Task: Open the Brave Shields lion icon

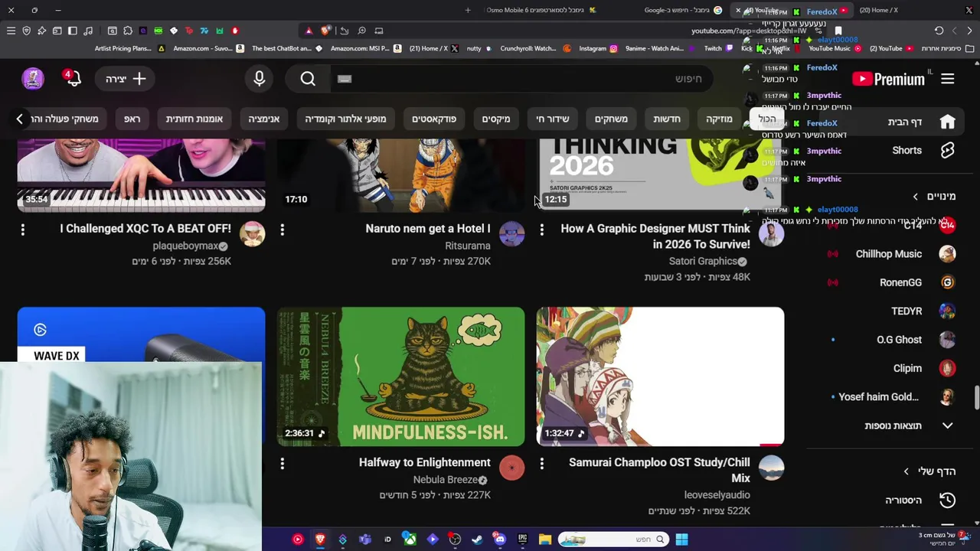Action: tap(325, 31)
